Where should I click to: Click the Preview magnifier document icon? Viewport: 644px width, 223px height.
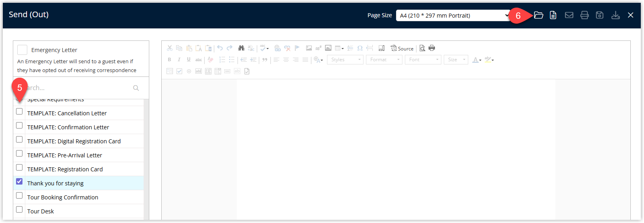coord(422,48)
